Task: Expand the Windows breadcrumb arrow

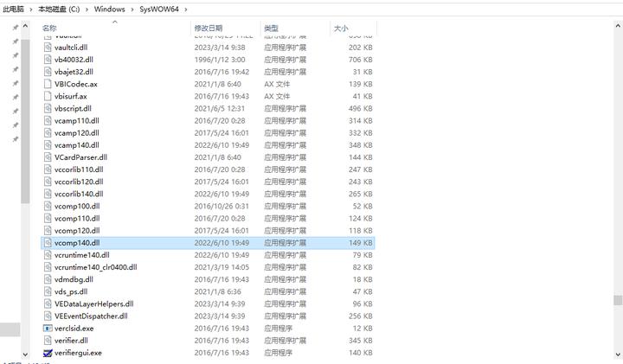Action: [x=132, y=10]
